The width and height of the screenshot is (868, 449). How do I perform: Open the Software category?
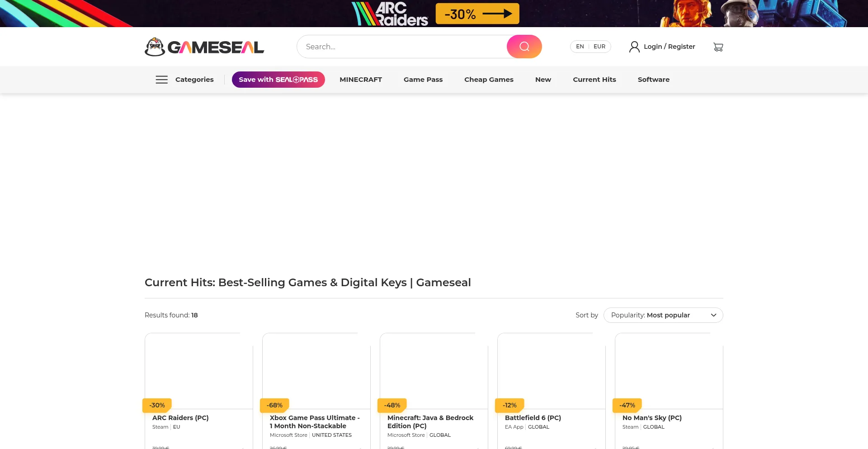pyautogui.click(x=653, y=80)
